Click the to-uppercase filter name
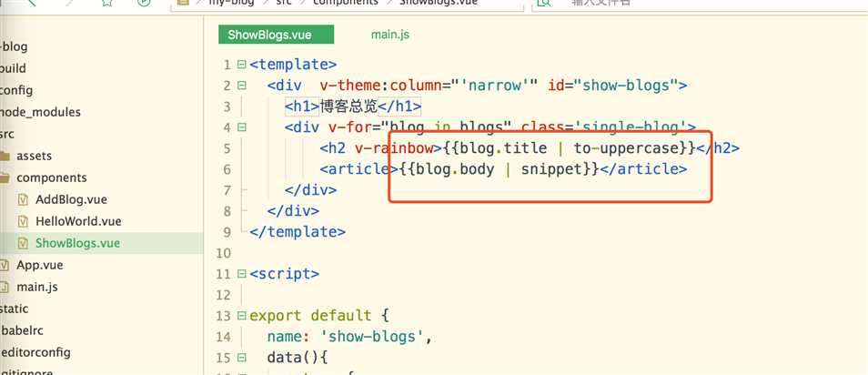 pyautogui.click(x=626, y=148)
